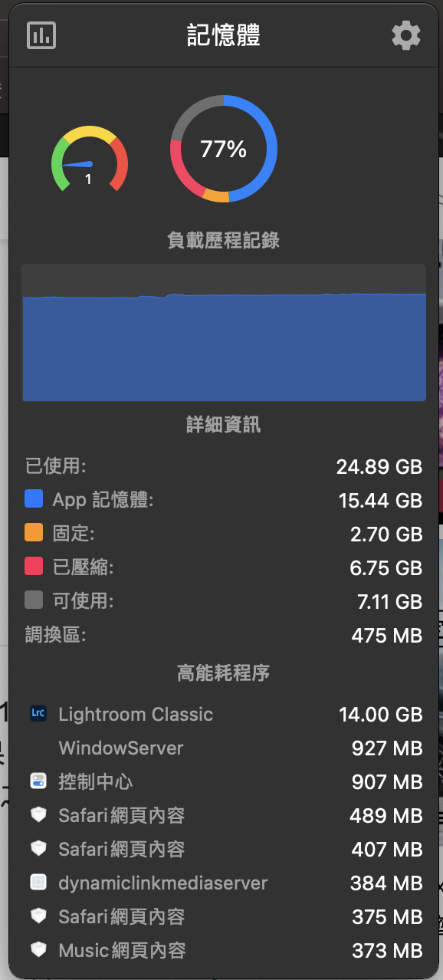Select the Safari網頁內容 489 MB process
The height and width of the screenshot is (980, 443).
pos(224,815)
